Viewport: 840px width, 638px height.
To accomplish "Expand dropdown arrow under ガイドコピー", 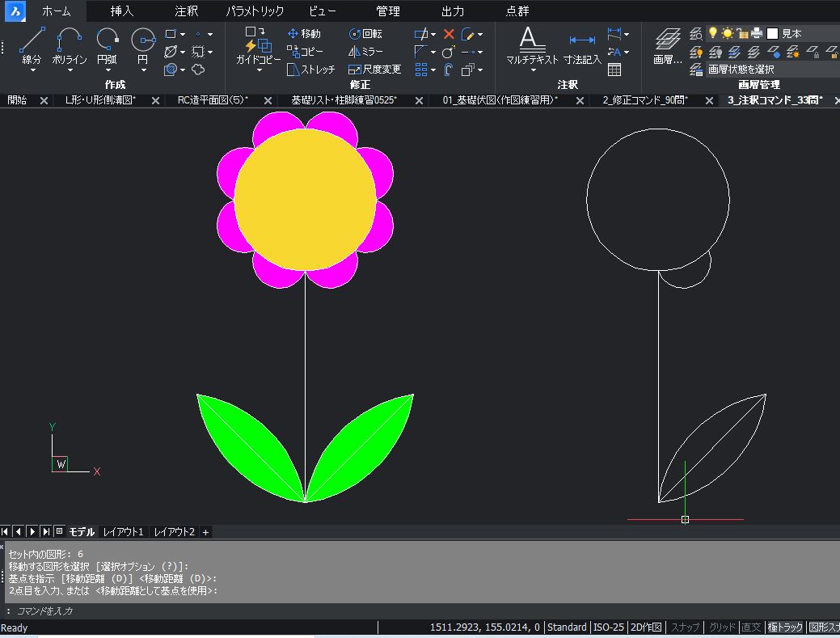I will coord(260,70).
